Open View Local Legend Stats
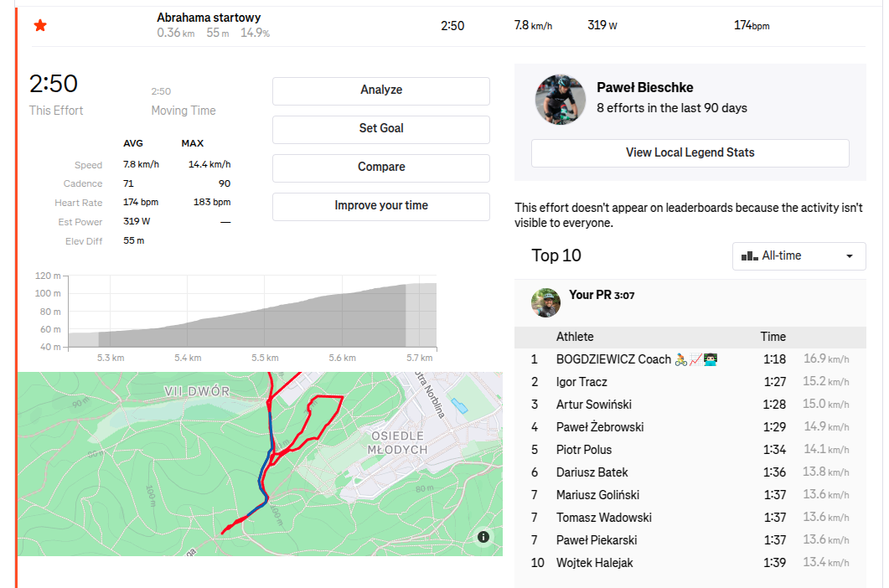This screenshot has height=588, width=889. [690, 153]
